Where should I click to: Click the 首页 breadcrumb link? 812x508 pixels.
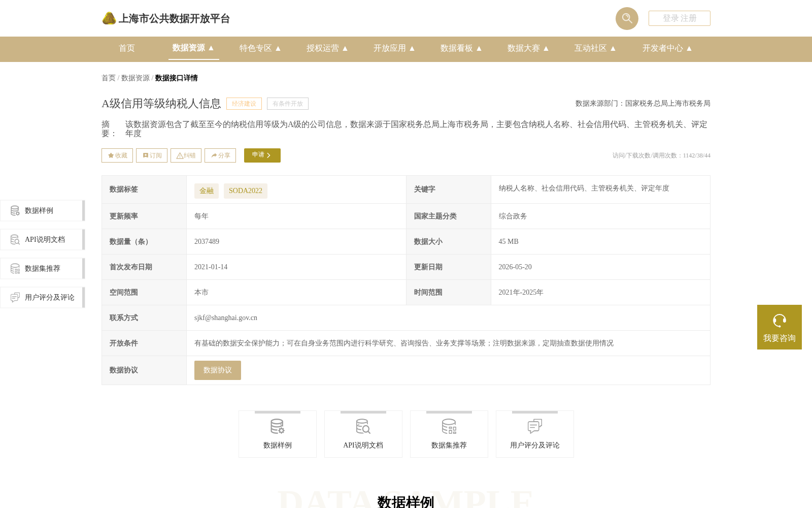(x=109, y=78)
